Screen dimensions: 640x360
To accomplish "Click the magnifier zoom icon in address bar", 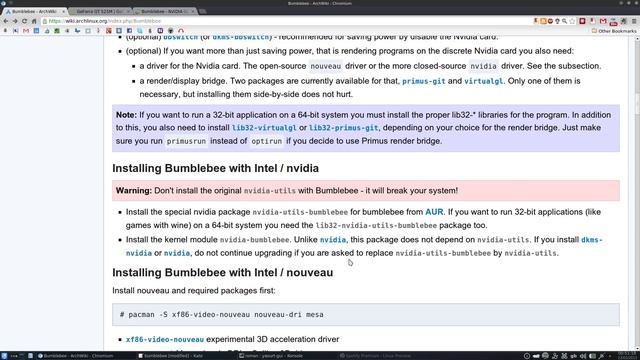I will click(x=564, y=21).
